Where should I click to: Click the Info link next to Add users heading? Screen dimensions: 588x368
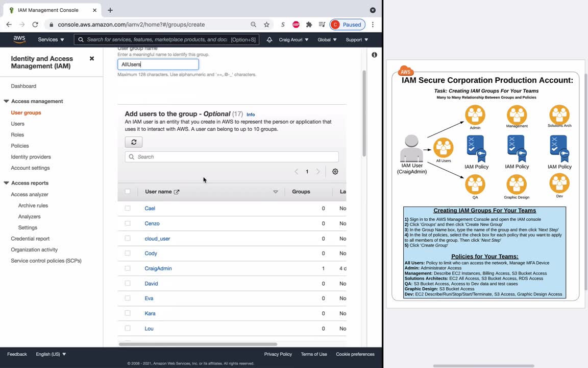tap(251, 114)
